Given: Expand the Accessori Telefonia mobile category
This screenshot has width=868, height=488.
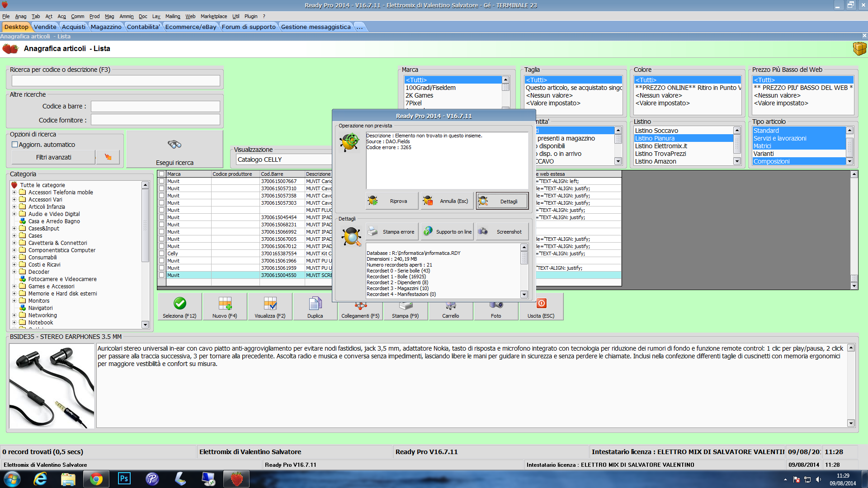Looking at the screenshot, I should coord(14,192).
